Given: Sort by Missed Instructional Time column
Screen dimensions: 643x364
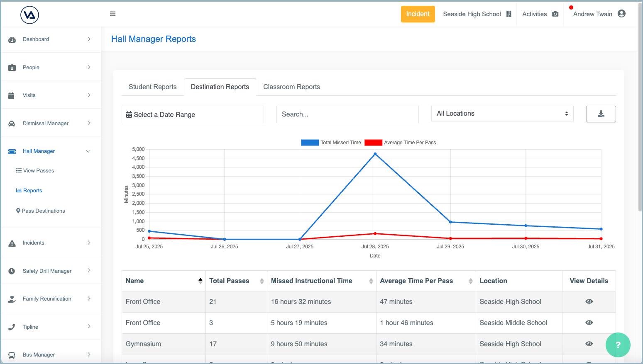Looking at the screenshot, I should click(x=322, y=281).
